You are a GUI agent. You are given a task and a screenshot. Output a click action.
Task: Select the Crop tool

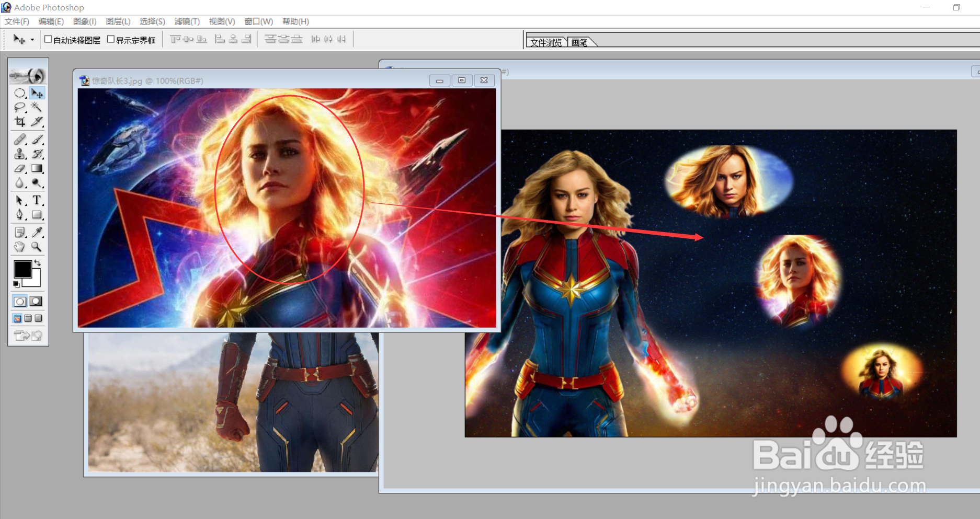point(20,122)
